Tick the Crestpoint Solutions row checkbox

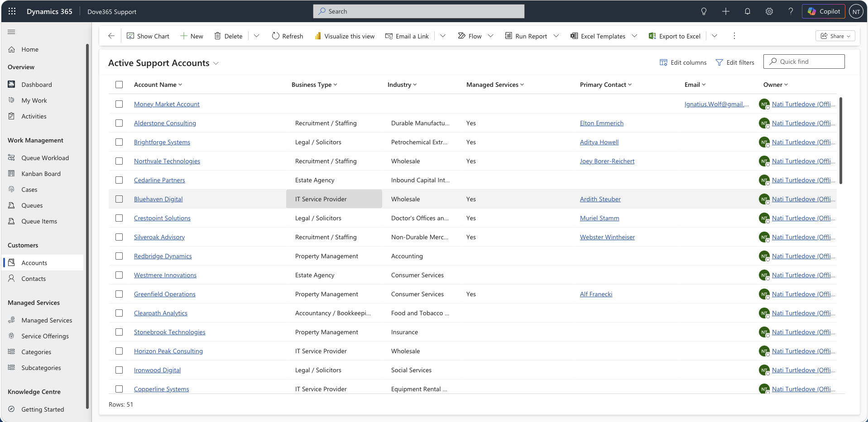point(119,218)
